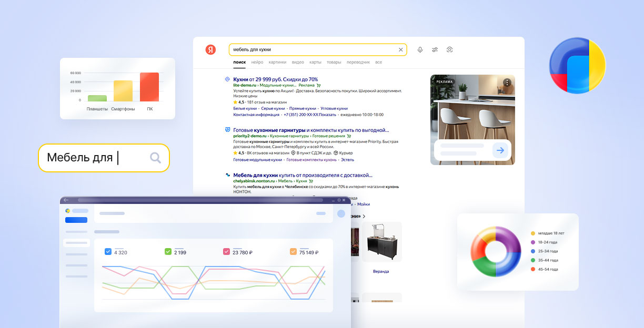The image size is (644, 328).
Task: Open 'Готовые кухонные гарнитуры' result link
Action: pos(310,130)
